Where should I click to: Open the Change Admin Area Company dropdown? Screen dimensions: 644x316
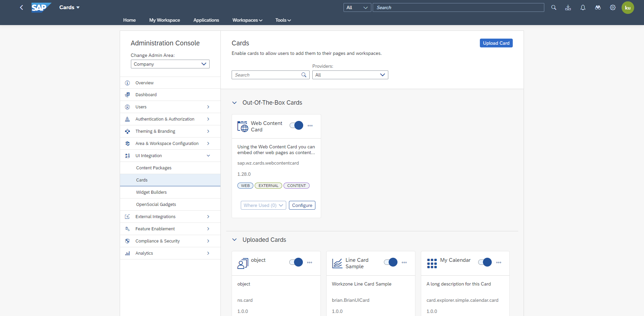point(170,64)
